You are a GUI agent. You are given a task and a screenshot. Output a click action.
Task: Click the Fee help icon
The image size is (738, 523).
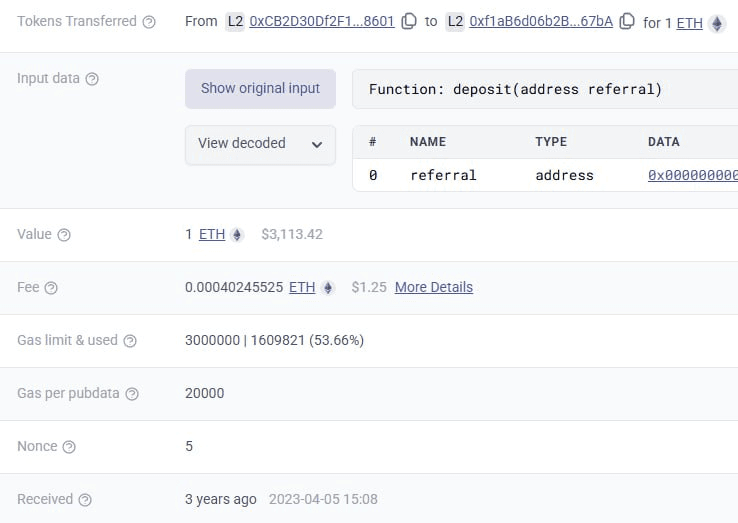[51, 288]
